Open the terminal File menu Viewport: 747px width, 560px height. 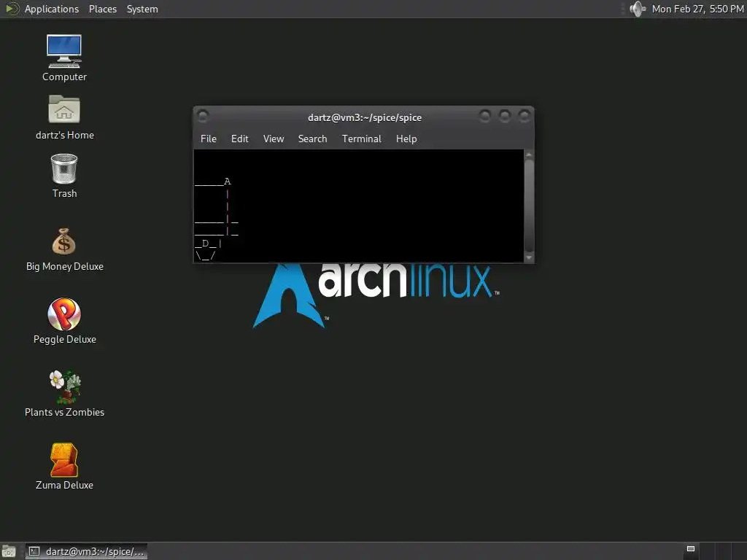pyautogui.click(x=208, y=139)
